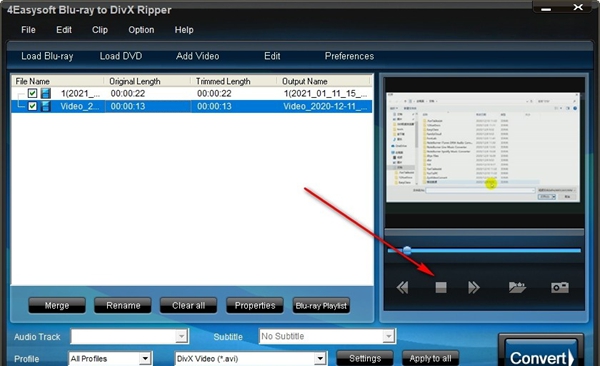Open the File menu
The height and width of the screenshot is (366, 600).
(x=28, y=30)
